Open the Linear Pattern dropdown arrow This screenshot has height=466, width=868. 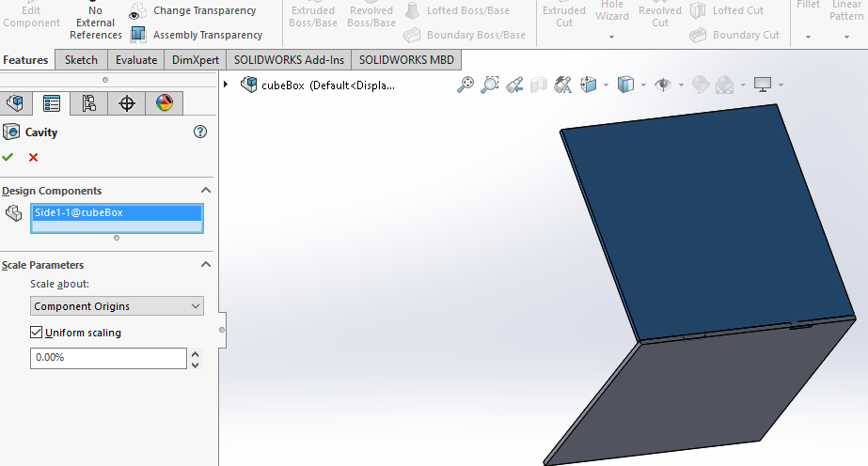pyautogui.click(x=846, y=37)
